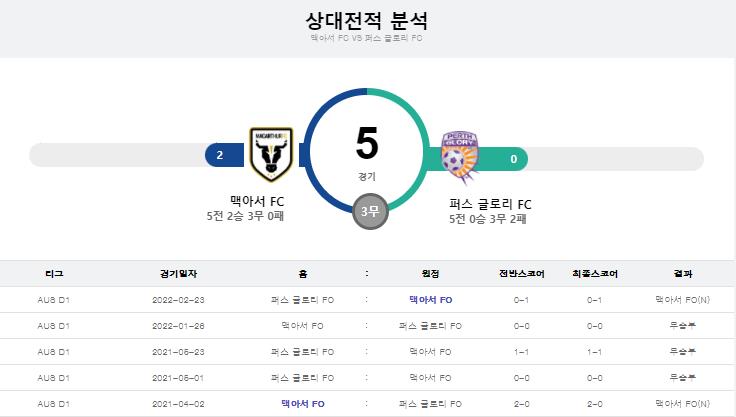Screen dimensions: 736x417
Task: Click the 1-1 final score in 2021-05-23 row
Action: click(595, 352)
